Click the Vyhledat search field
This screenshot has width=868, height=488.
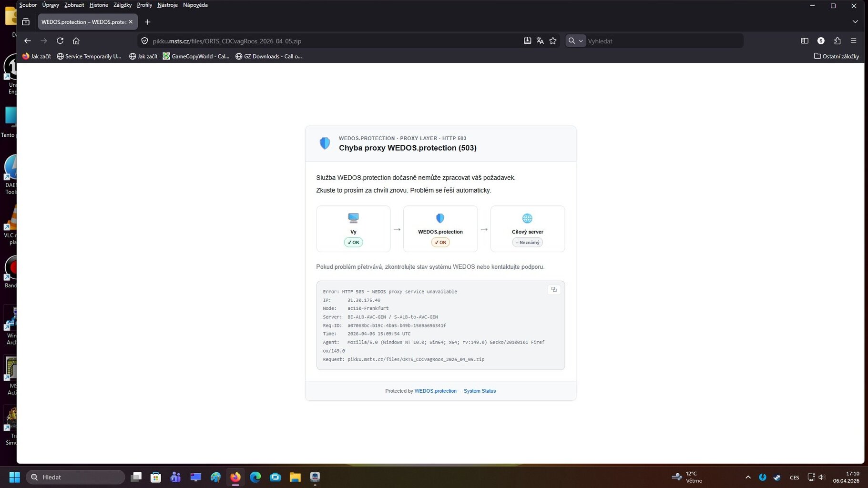point(663,41)
